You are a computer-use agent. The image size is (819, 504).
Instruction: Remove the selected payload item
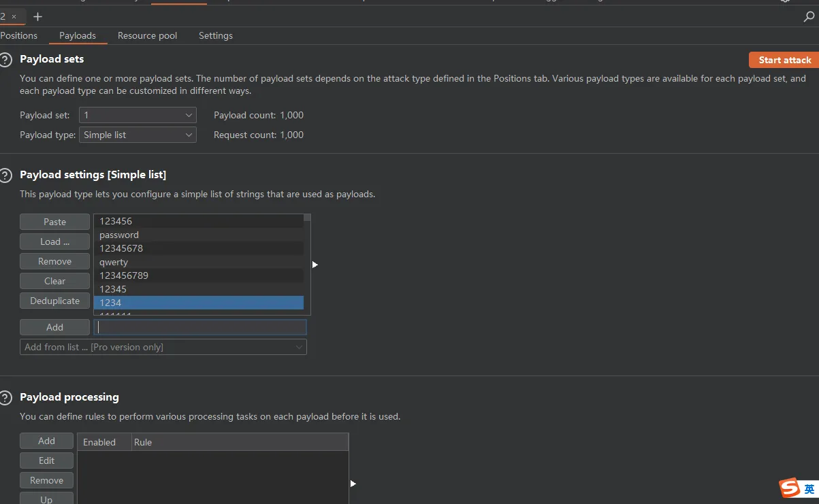54,261
